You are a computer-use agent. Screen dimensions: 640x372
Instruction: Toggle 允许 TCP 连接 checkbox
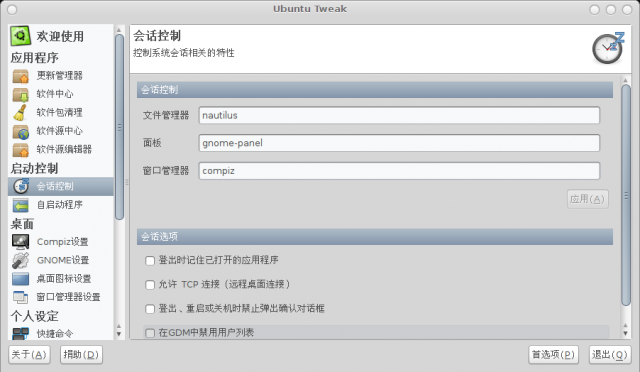coord(150,285)
